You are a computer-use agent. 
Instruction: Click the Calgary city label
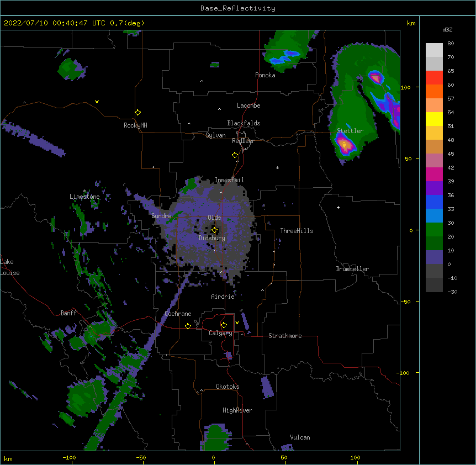click(220, 333)
